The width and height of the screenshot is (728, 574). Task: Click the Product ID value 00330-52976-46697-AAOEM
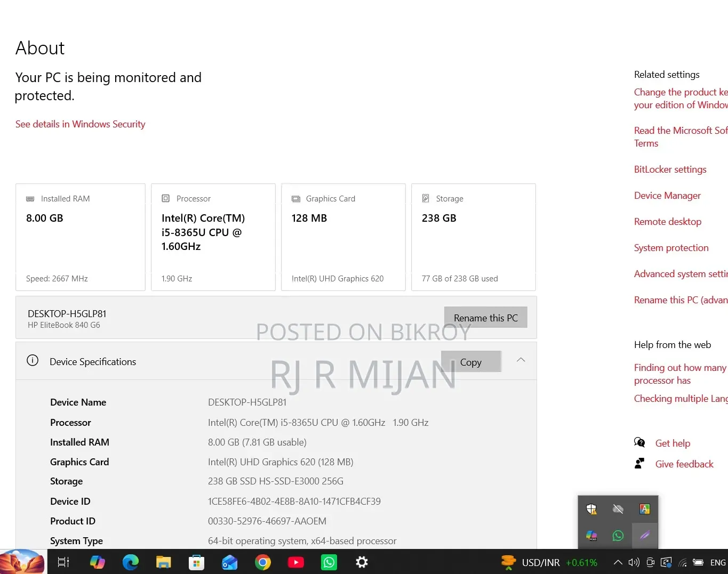pyautogui.click(x=267, y=521)
